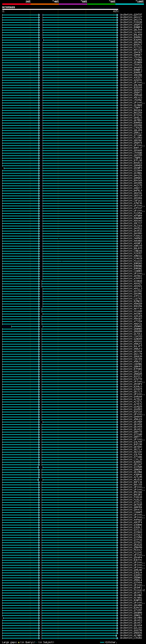Select hit UniRef100_Q6QUX5

[131, 90]
